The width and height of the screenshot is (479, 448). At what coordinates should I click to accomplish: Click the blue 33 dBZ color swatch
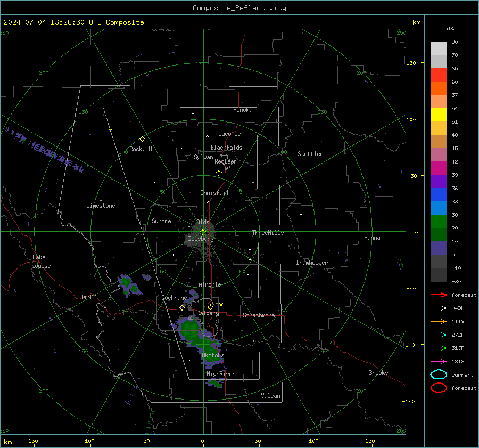[439, 195]
